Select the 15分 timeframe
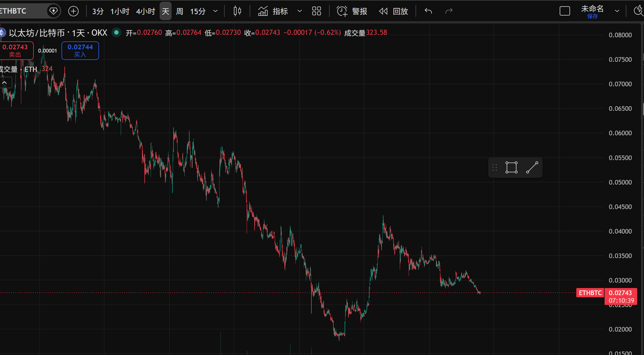This screenshot has height=355, width=644. [198, 11]
